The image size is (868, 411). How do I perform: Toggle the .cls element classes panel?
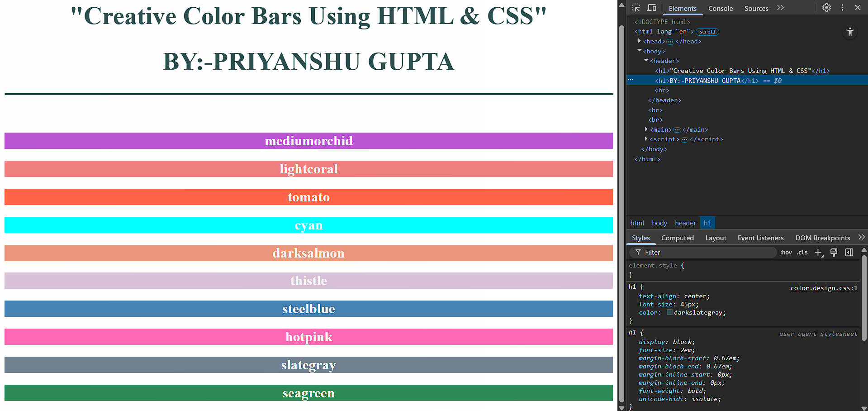click(x=802, y=253)
